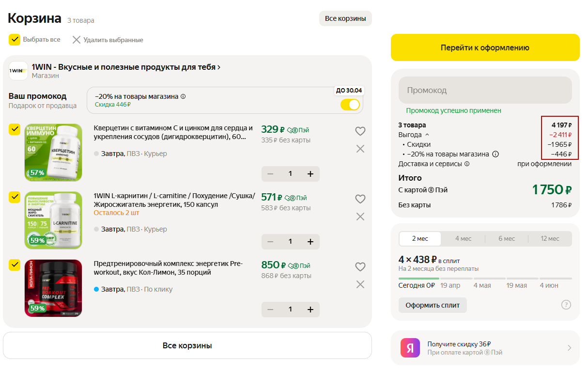The width and height of the screenshot is (588, 373).
Task: Click Завтра, ПВЗ · По клику delivery text
Action: click(137, 289)
